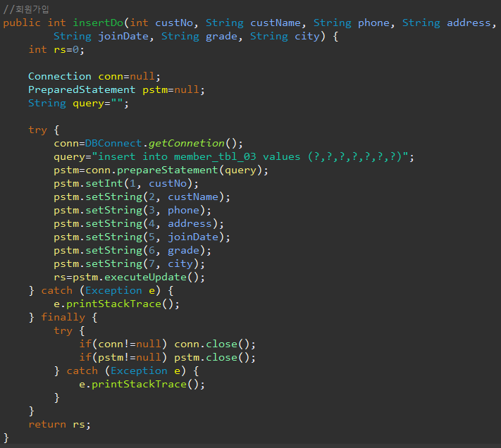Viewport: 501px width, 448px height.
Task: Click the custName parameter in the signature
Action: [x=276, y=23]
